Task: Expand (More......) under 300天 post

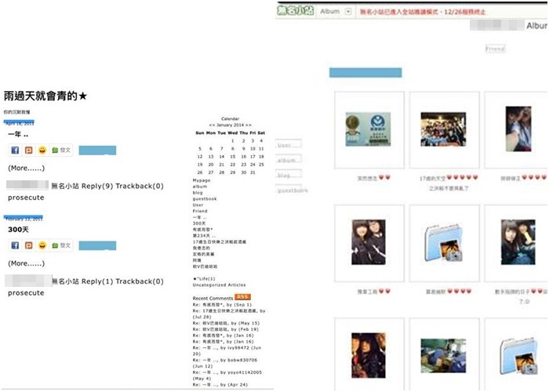Action: (x=26, y=263)
